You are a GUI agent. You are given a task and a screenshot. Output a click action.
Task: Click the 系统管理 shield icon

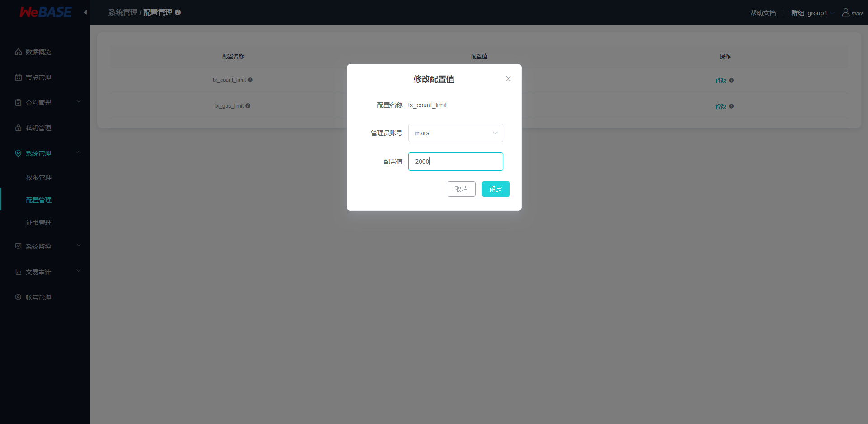18,153
